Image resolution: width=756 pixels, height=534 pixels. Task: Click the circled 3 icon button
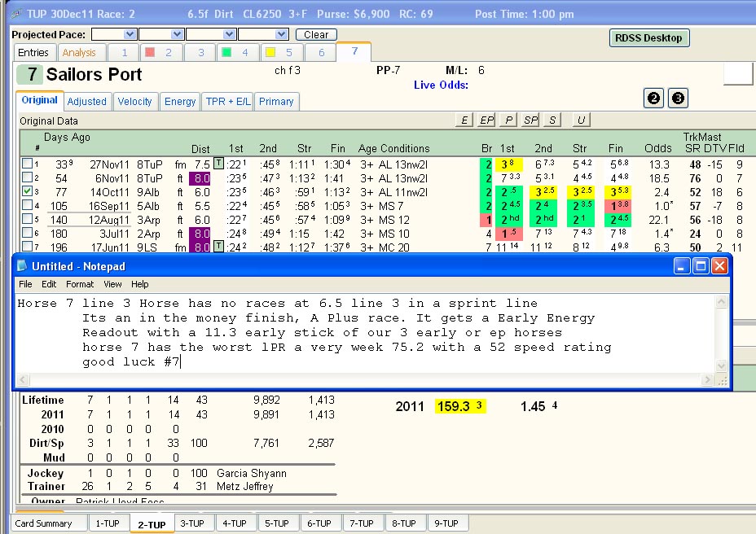point(678,98)
